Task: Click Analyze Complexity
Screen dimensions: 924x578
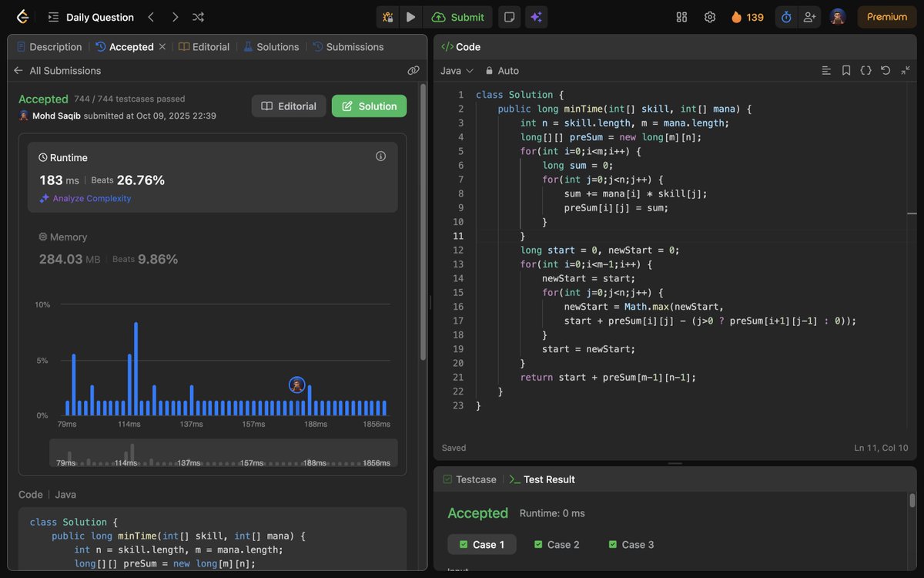Action: pos(85,198)
